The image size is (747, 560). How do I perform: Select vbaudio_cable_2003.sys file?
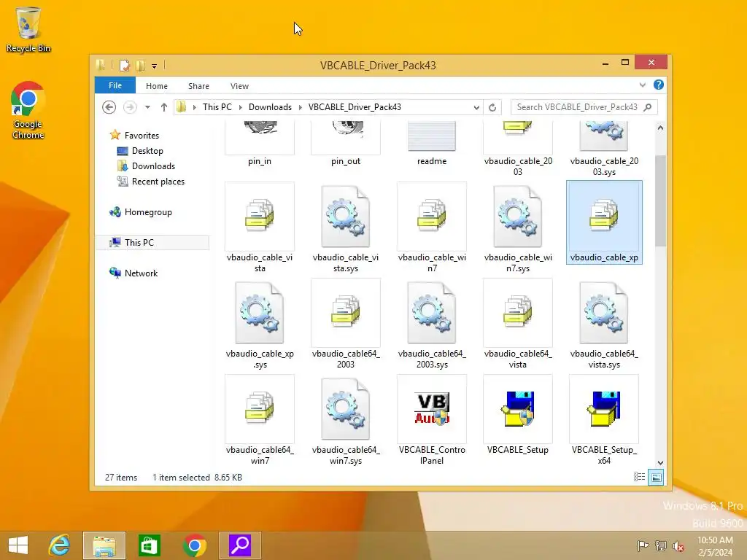point(604,149)
